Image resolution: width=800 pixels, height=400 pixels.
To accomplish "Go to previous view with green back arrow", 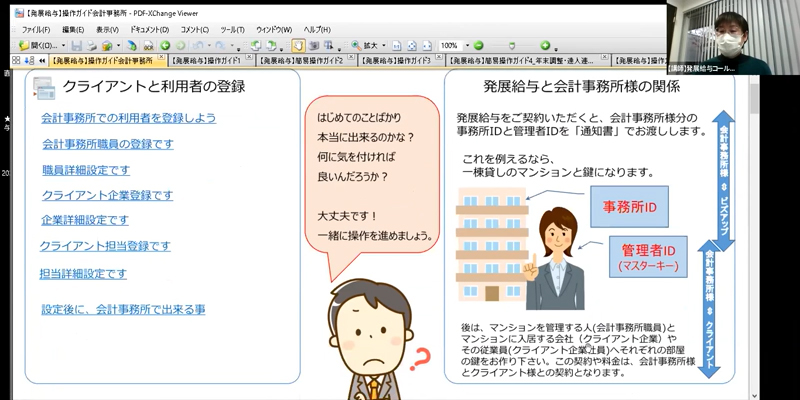I will [x=165, y=45].
